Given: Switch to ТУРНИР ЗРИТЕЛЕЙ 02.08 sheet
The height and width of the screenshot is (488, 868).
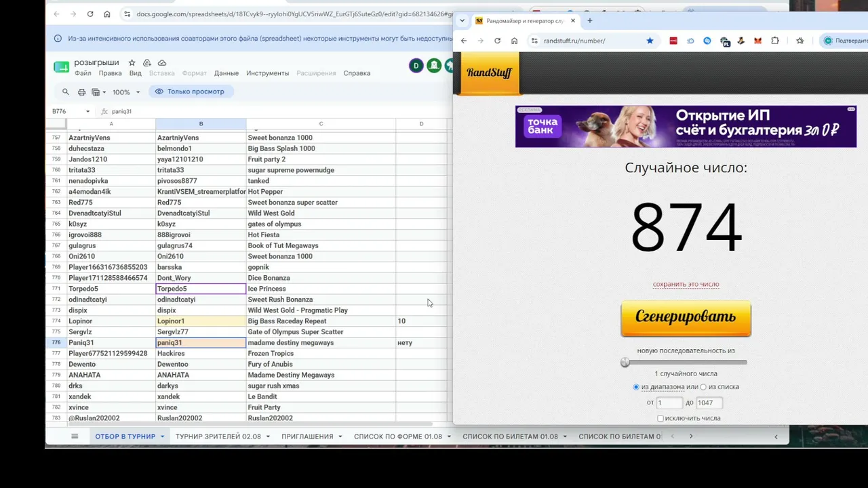Looking at the screenshot, I should (218, 436).
